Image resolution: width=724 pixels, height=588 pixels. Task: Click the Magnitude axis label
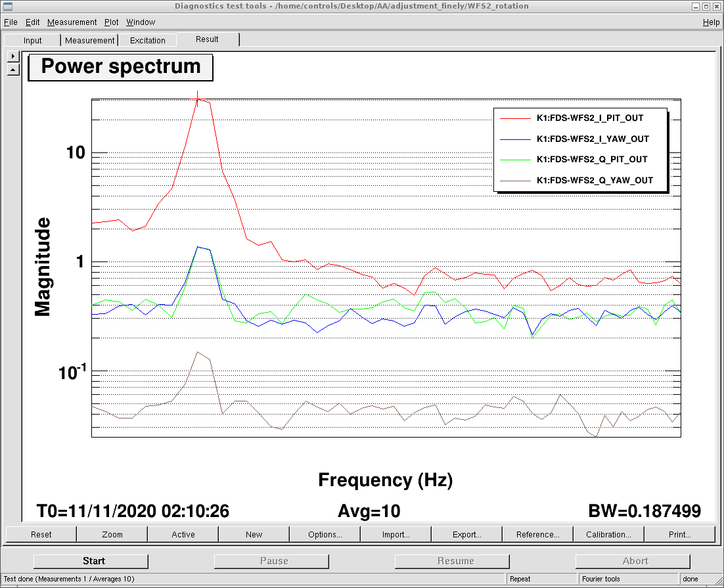pyautogui.click(x=43, y=267)
